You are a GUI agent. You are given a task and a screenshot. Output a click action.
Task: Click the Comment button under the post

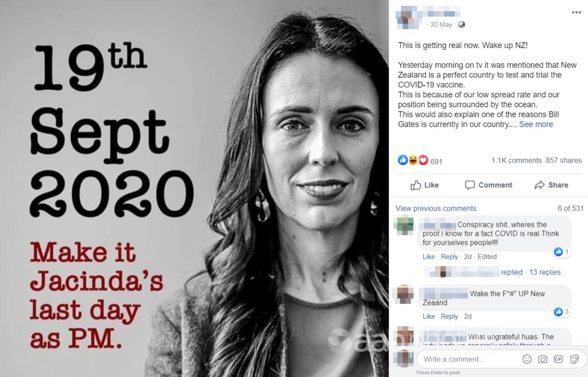[x=488, y=185]
